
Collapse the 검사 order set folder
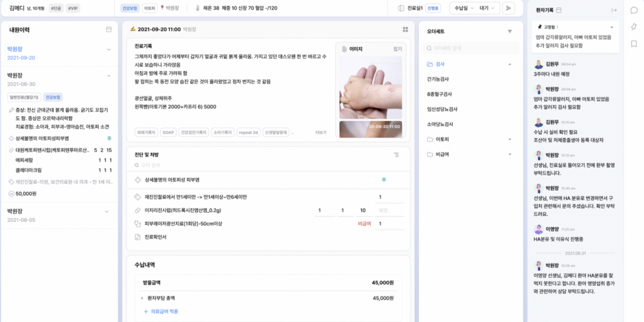[510, 64]
